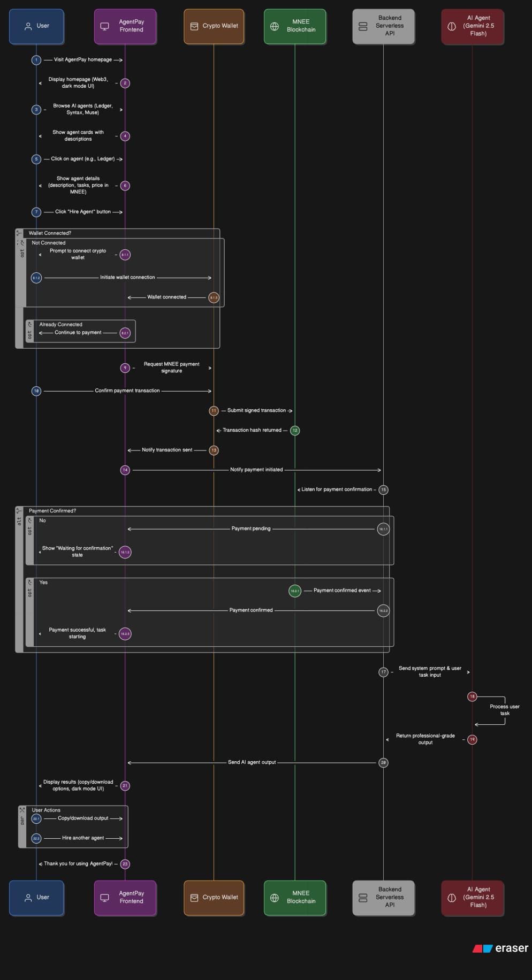Click the Submit signed transaction label
Viewport: 532px width, 980px height.
tap(256, 411)
